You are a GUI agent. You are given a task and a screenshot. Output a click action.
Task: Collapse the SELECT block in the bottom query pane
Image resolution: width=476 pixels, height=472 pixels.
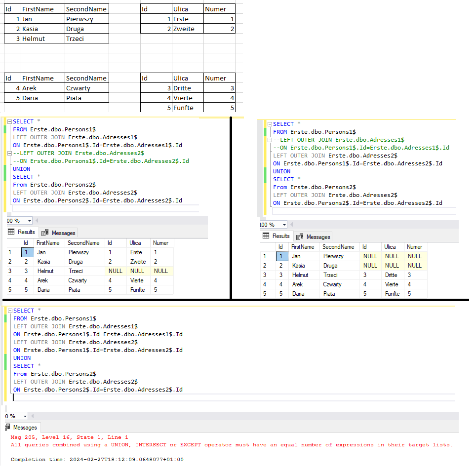coord(10,311)
